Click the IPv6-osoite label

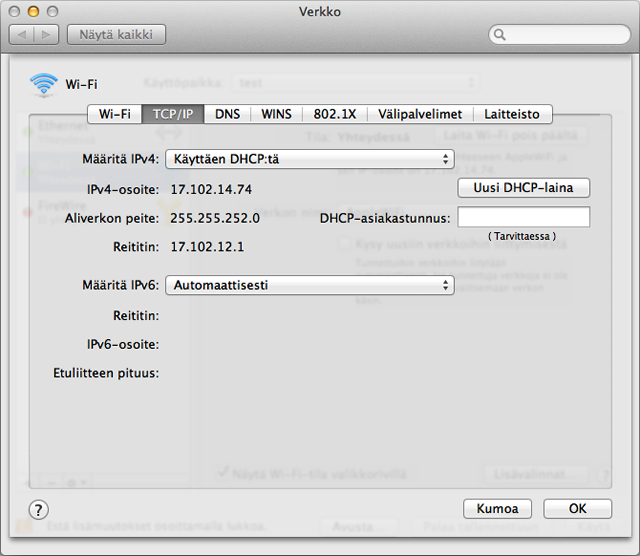[123, 345]
